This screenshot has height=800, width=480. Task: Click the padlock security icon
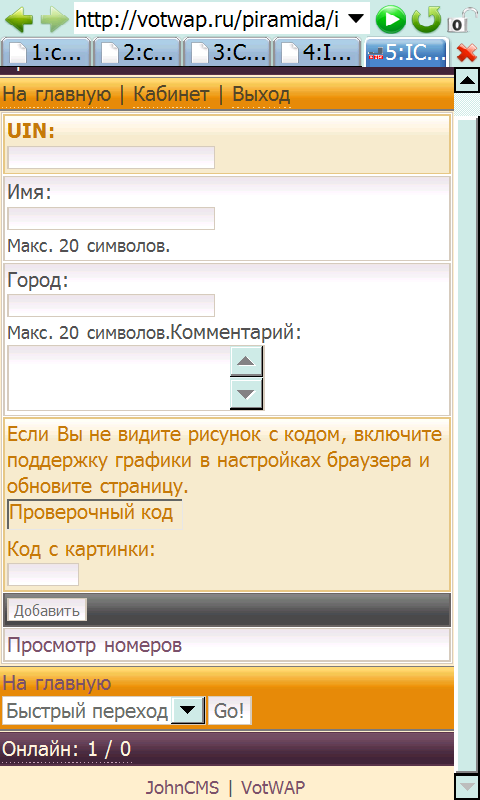pyautogui.click(x=463, y=20)
